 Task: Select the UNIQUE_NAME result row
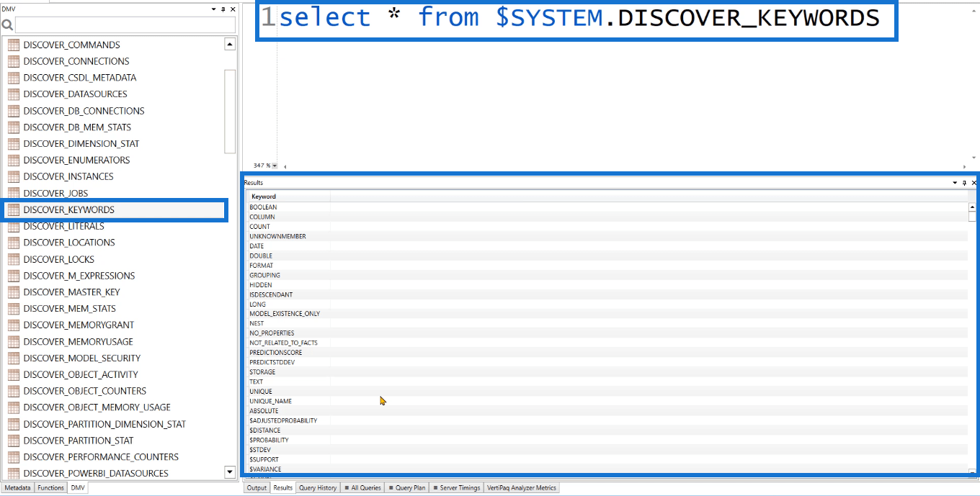[607, 401]
